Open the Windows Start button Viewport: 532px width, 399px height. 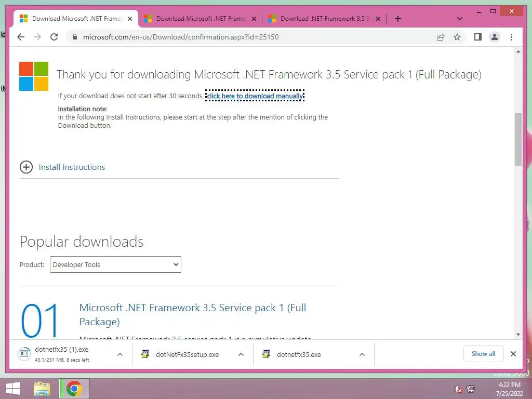pyautogui.click(x=13, y=389)
